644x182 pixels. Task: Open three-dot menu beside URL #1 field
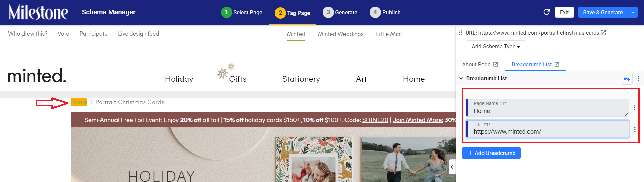point(635,129)
